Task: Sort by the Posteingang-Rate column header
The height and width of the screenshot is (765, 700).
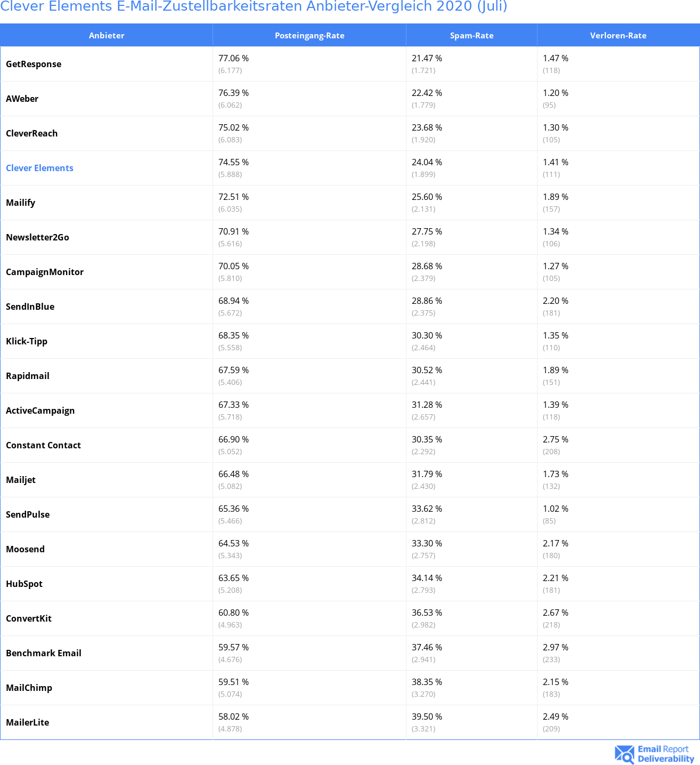Action: [310, 35]
